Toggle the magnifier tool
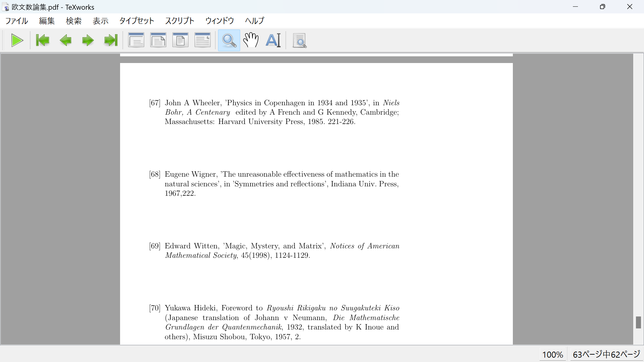644x362 pixels. click(229, 41)
